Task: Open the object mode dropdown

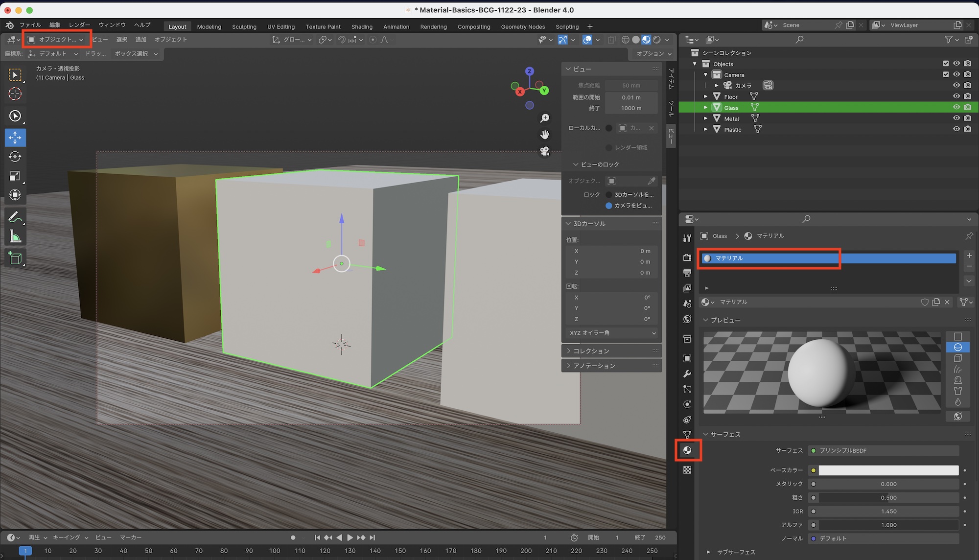Action: 55,39
